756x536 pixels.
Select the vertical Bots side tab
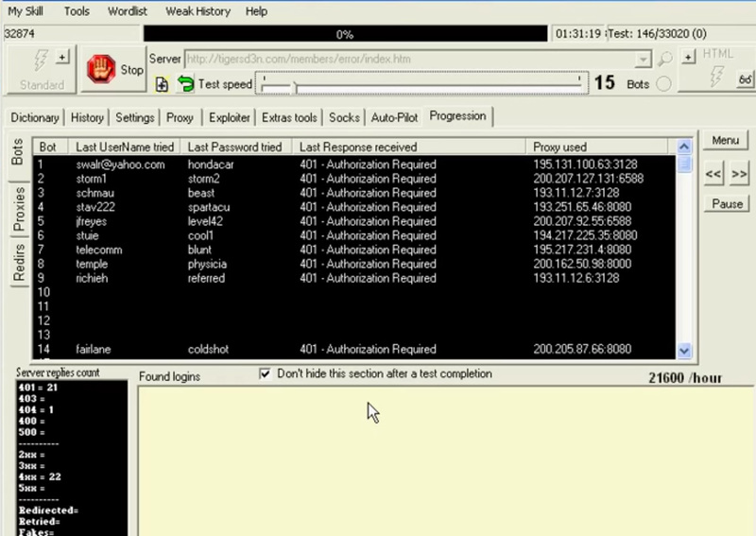click(18, 152)
